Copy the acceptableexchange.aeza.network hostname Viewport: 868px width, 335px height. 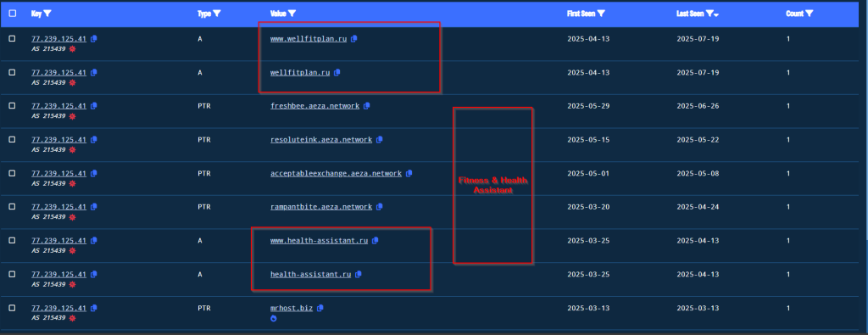(409, 173)
